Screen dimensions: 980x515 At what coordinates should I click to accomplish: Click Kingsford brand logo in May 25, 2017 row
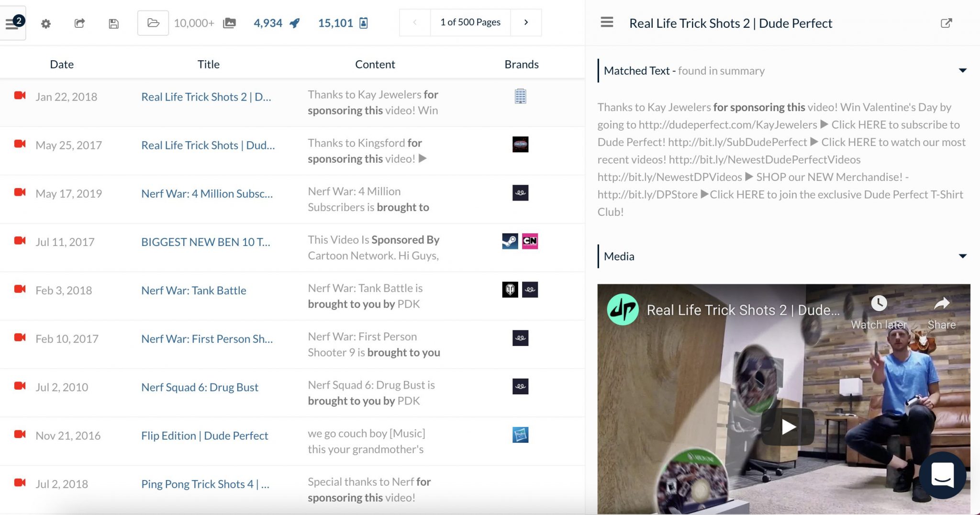pos(521,145)
